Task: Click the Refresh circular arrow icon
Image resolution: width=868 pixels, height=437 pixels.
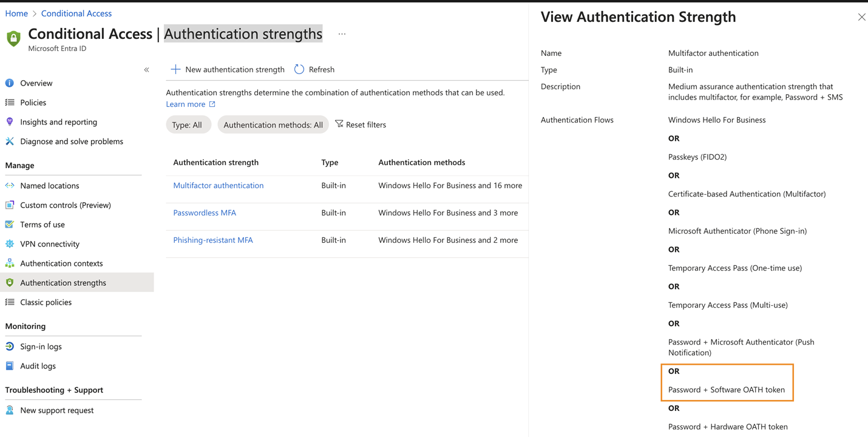Action: click(x=299, y=69)
